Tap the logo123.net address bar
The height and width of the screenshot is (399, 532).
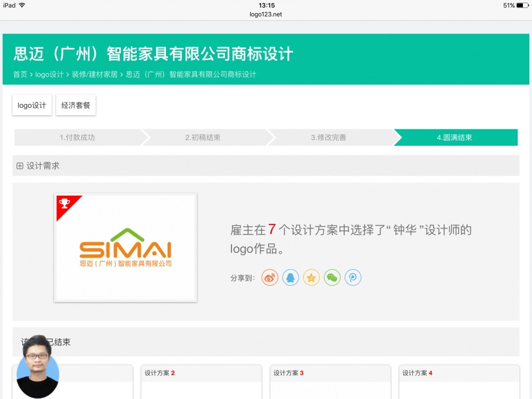[x=265, y=14]
